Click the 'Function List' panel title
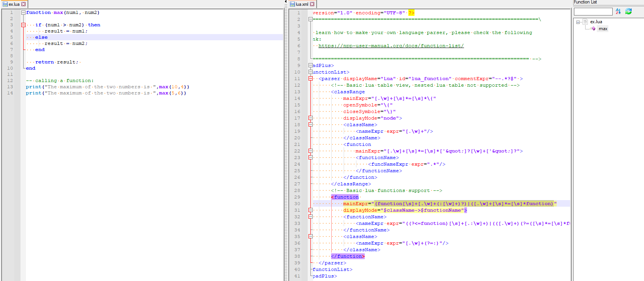 pyautogui.click(x=585, y=2)
